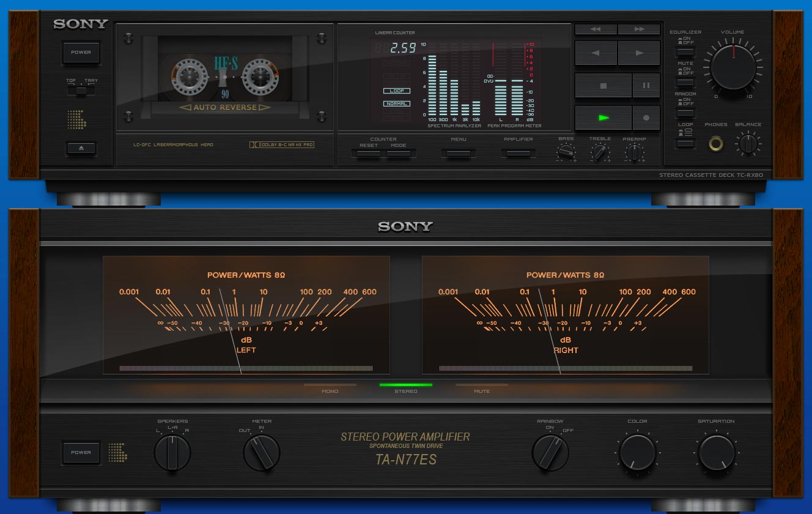Screen dimensions: 812x514
Task: Click the BASS knob
Action: point(566,151)
